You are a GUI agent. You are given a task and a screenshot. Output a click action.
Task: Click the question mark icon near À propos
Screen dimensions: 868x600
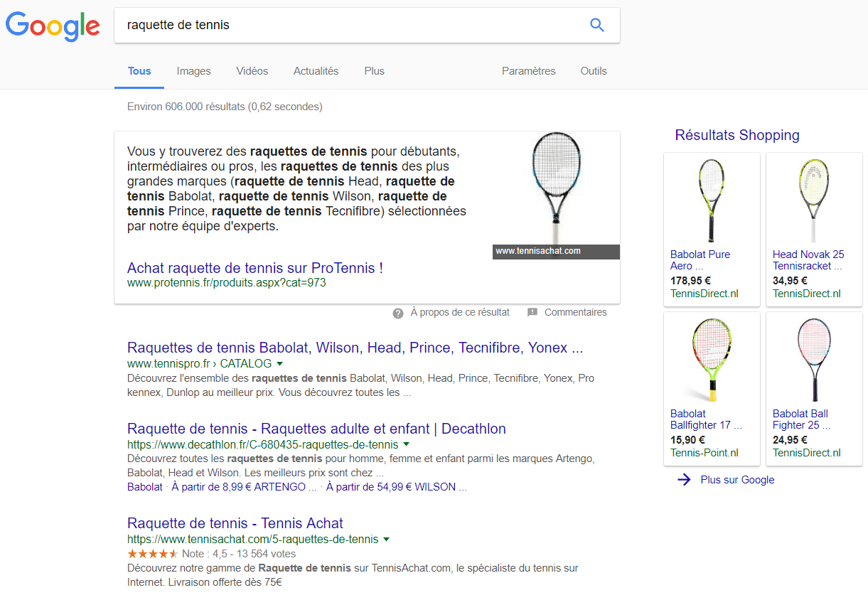click(398, 313)
